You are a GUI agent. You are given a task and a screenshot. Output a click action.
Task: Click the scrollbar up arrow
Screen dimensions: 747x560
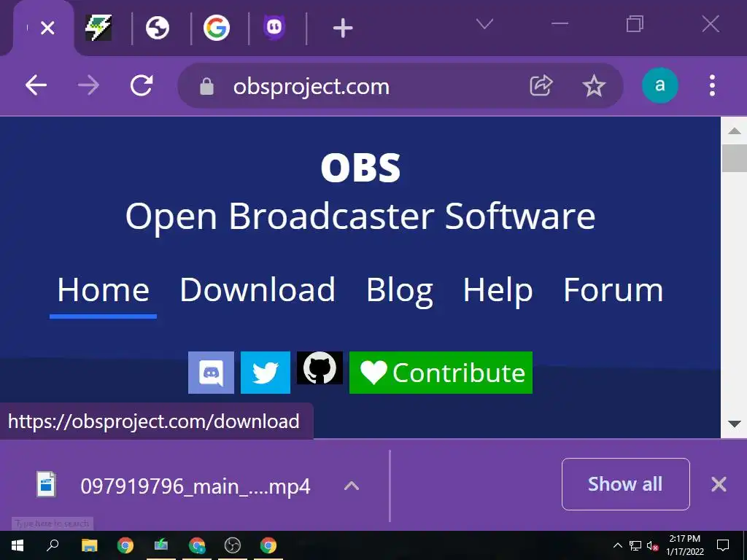(x=734, y=131)
